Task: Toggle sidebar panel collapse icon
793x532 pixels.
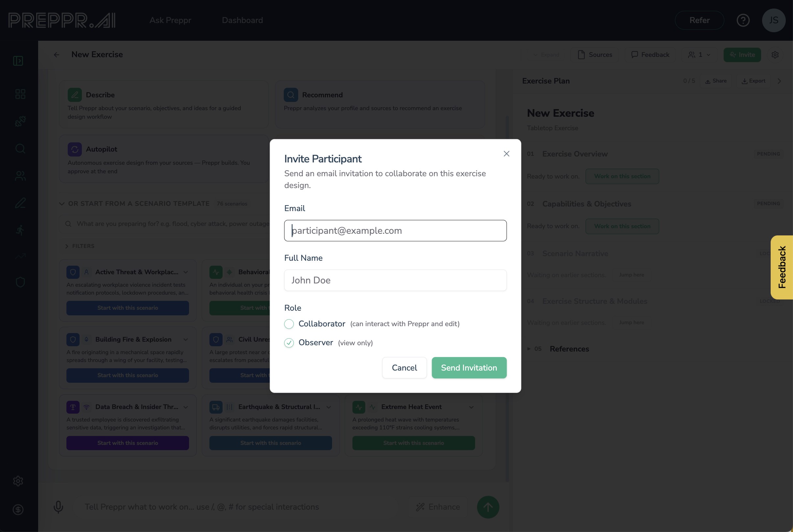Action: [18, 61]
